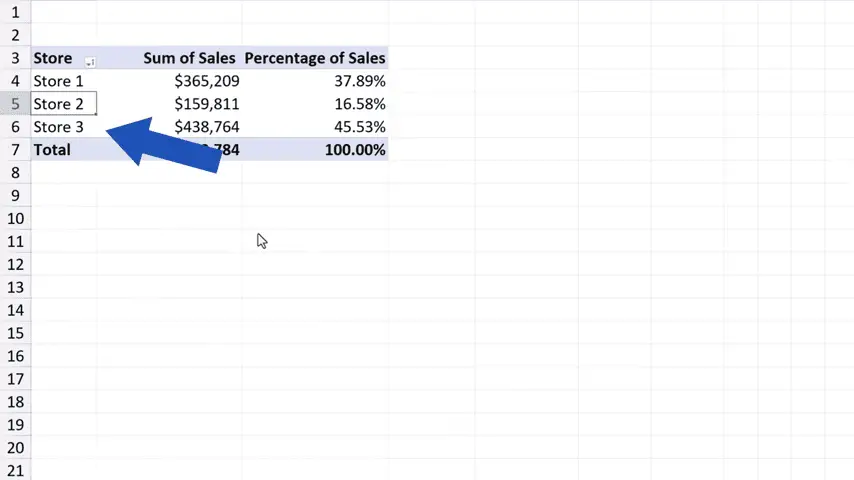The width and height of the screenshot is (854, 480).
Task: Open the Store column sort dropdown
Action: point(90,61)
